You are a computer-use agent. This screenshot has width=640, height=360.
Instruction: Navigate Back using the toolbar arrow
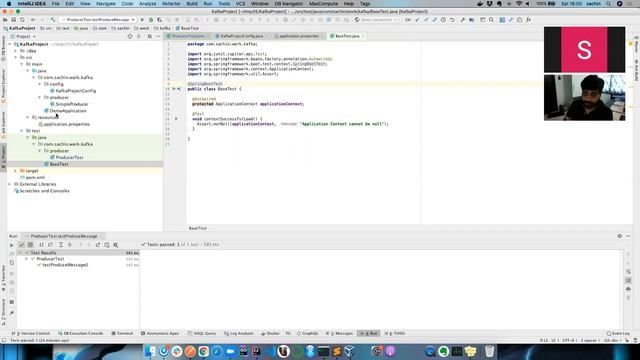(33, 20)
